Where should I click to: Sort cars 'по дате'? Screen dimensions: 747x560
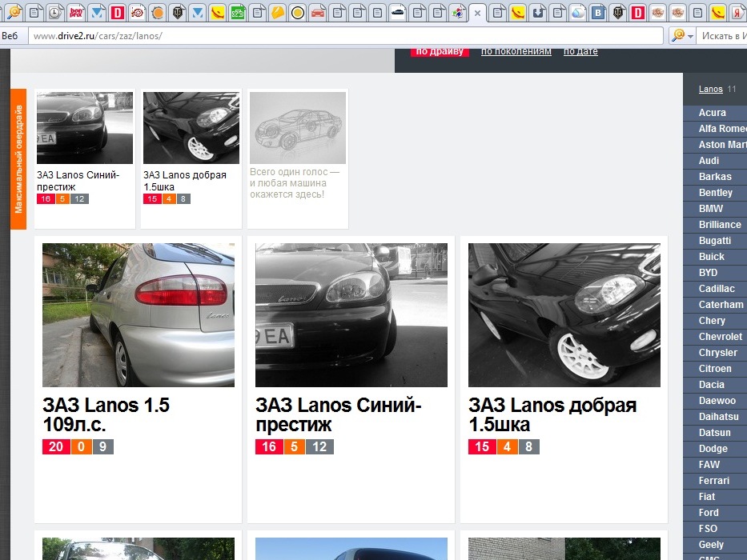tap(580, 51)
